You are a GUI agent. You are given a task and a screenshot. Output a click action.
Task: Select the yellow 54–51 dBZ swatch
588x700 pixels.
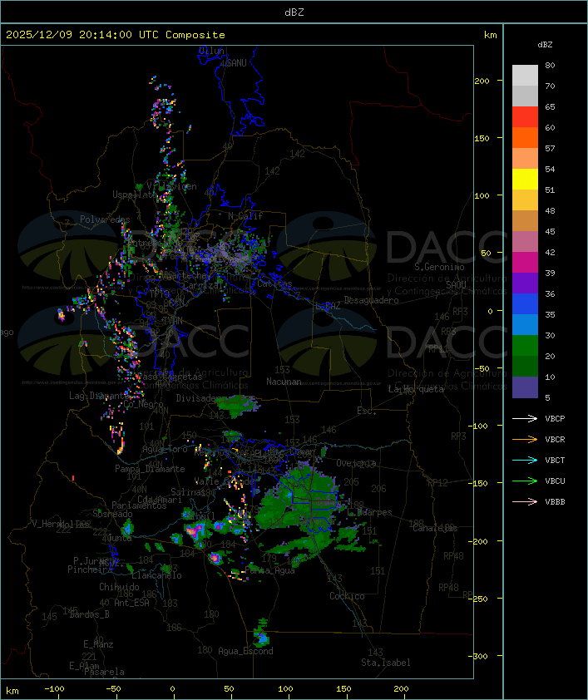click(525, 179)
